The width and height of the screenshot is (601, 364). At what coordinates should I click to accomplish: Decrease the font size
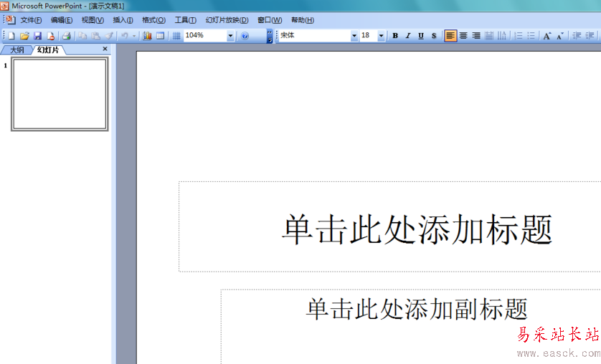pyautogui.click(x=560, y=36)
